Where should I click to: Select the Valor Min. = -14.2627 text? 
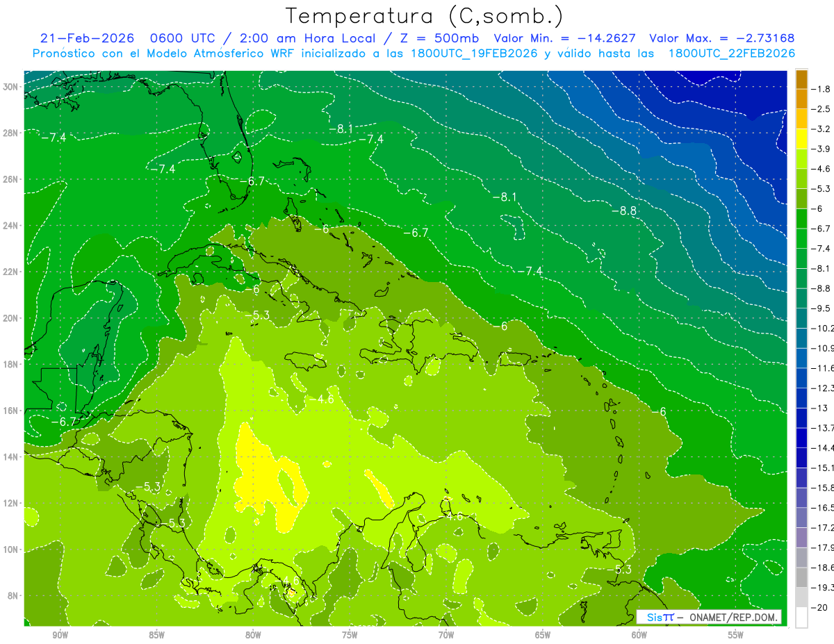click(x=566, y=38)
